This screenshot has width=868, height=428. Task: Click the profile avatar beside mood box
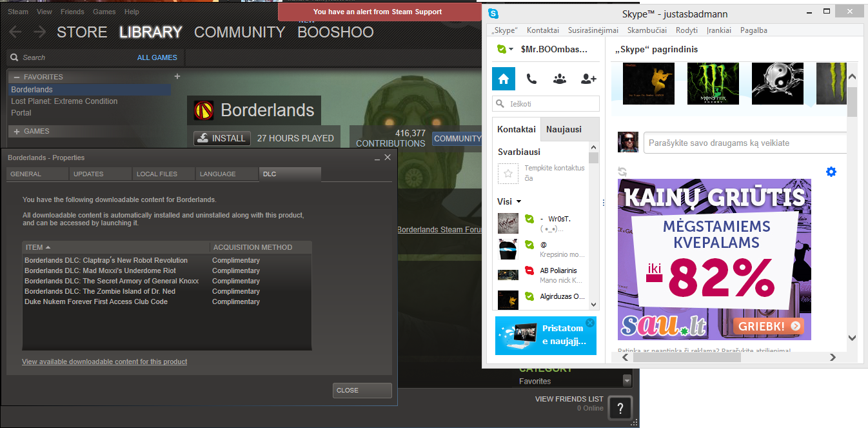tap(628, 142)
